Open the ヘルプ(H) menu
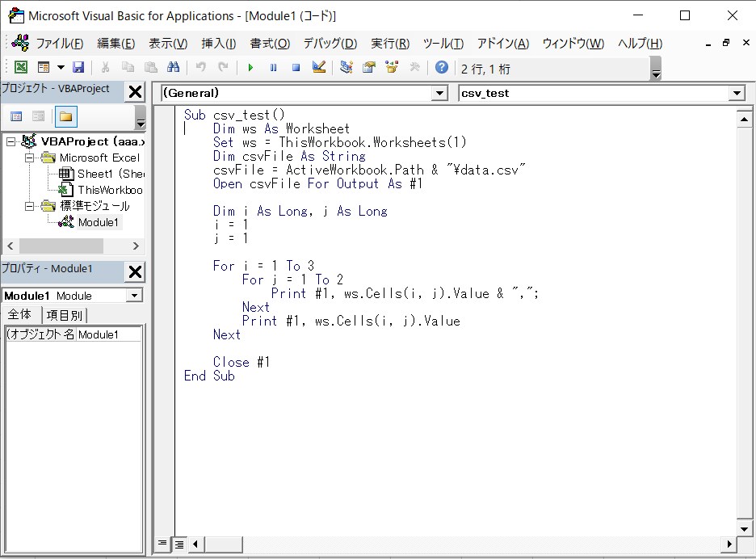The width and height of the screenshot is (756, 559). 640,44
